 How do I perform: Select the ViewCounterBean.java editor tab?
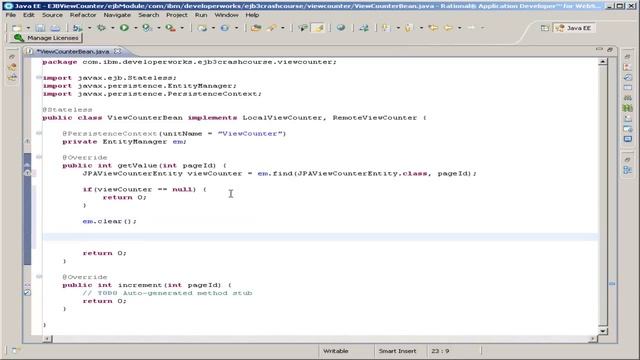coord(73,51)
